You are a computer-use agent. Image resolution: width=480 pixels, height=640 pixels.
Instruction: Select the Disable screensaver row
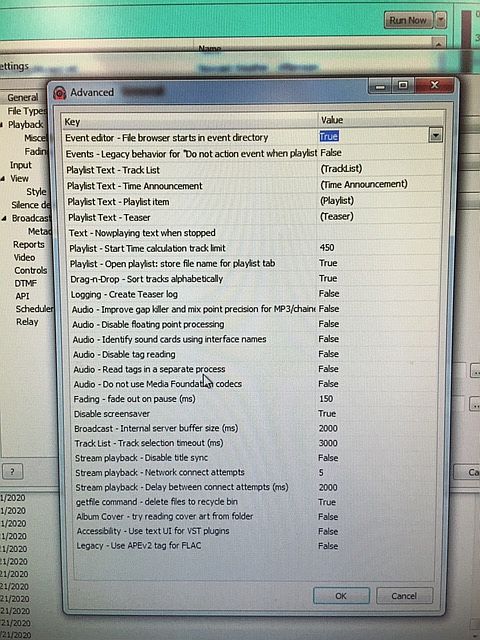click(254, 413)
